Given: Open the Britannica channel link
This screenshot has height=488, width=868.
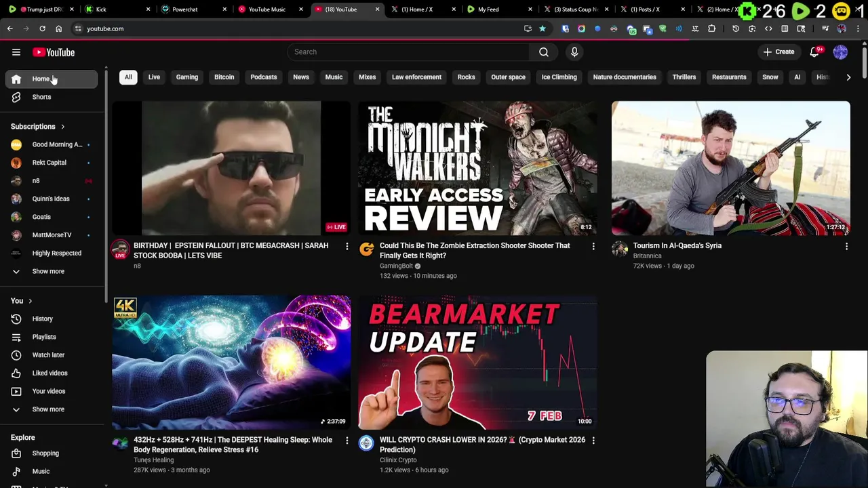Looking at the screenshot, I should [x=647, y=256].
